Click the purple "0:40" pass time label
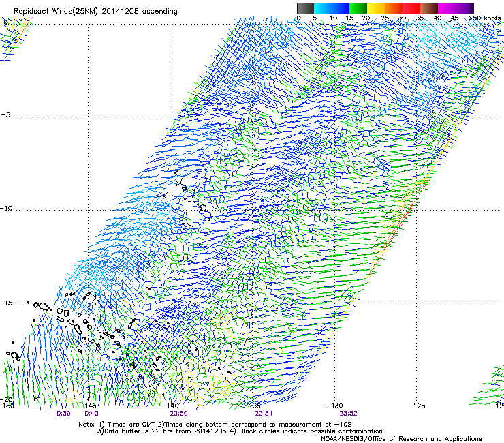 [91, 414]
